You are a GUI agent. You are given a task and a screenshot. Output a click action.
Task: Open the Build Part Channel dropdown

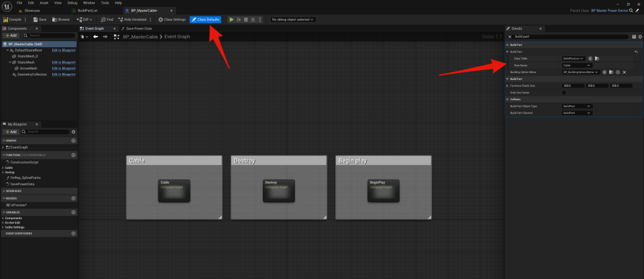point(577,113)
